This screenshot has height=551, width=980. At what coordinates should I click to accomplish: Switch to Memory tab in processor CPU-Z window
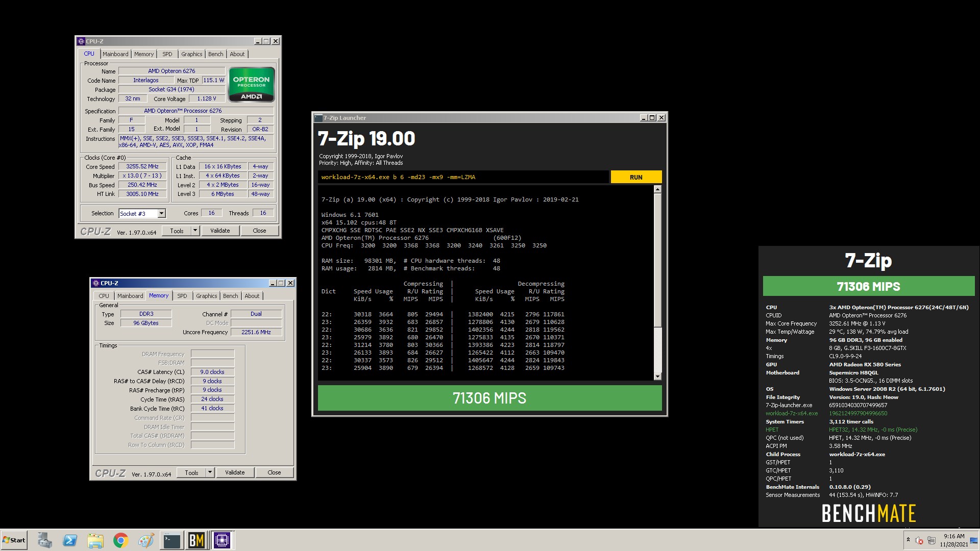144,54
